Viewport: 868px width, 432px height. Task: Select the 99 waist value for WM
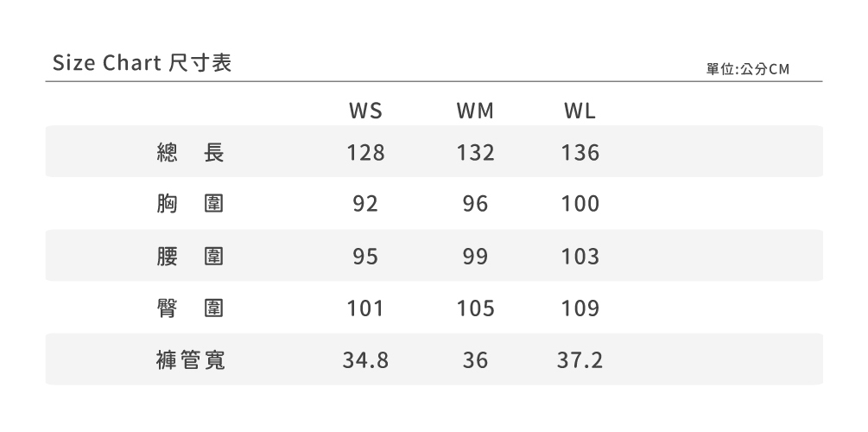475,257
